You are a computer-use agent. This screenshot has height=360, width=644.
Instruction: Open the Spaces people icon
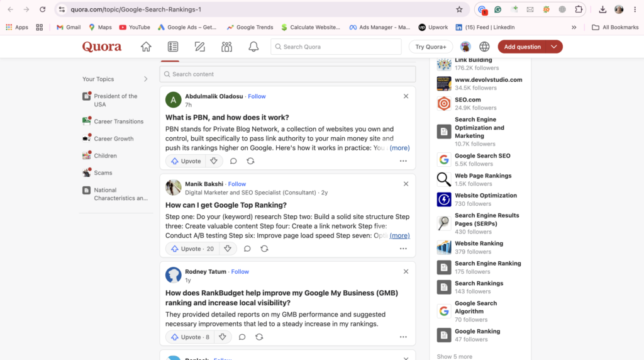point(226,47)
